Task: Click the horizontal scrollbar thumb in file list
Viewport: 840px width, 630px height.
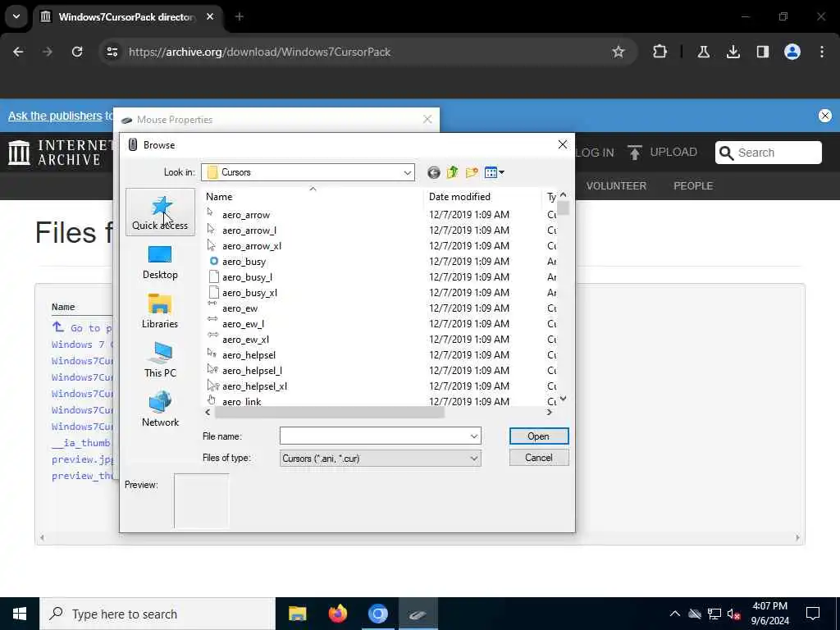Action: (x=329, y=412)
